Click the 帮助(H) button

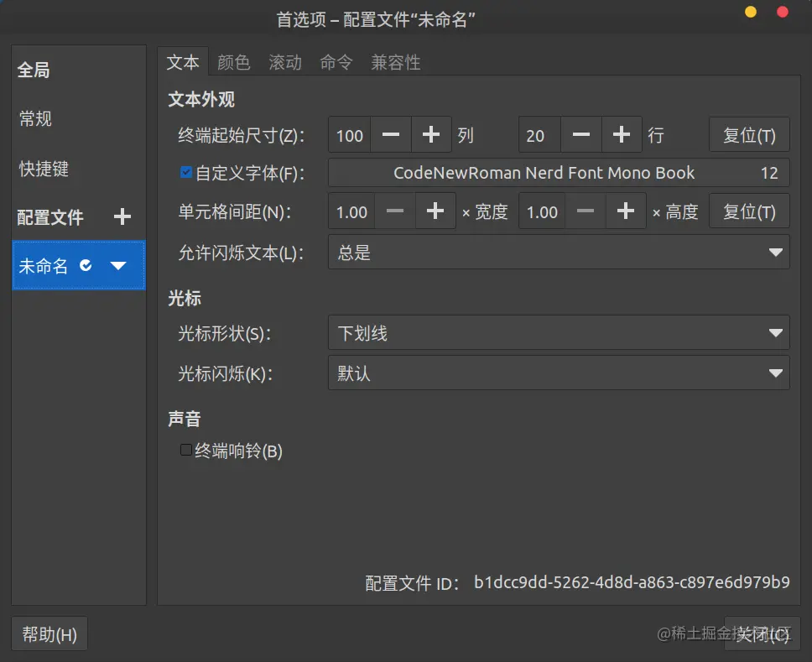[49, 633]
